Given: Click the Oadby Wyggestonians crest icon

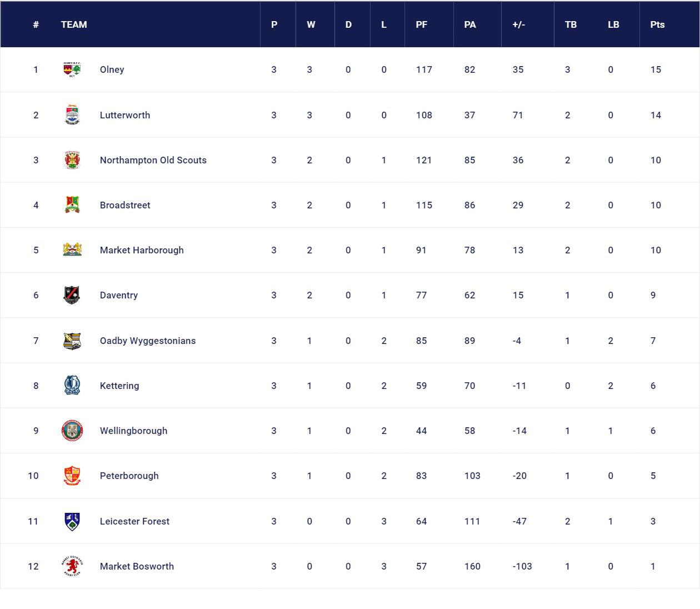Looking at the screenshot, I should [72, 341].
